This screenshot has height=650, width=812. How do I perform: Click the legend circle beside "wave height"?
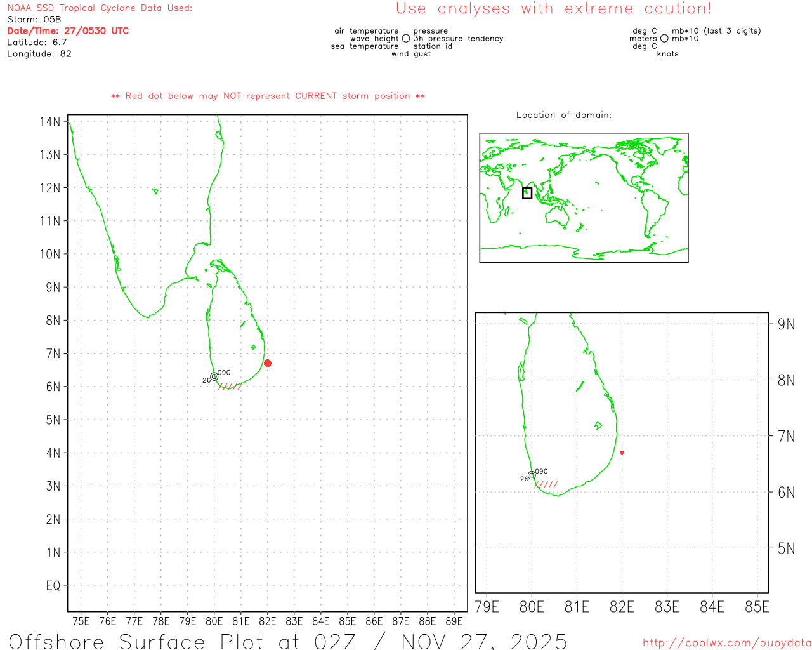(406, 39)
